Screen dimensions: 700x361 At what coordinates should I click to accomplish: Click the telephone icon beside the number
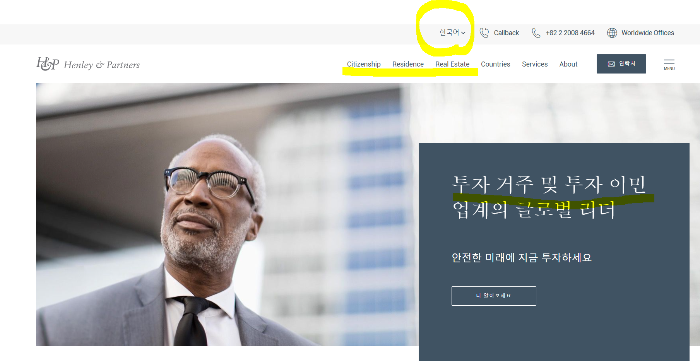tap(536, 33)
